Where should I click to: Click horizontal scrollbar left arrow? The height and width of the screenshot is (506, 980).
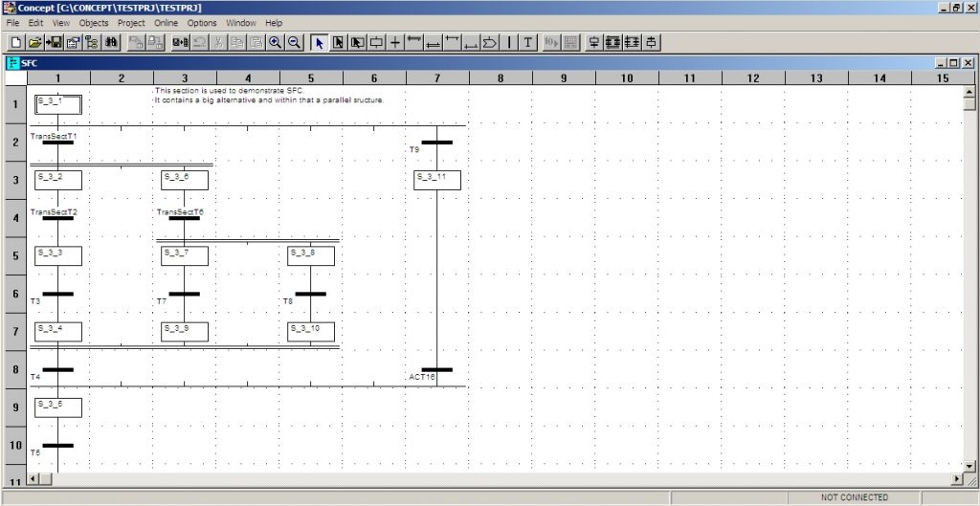coord(34,478)
